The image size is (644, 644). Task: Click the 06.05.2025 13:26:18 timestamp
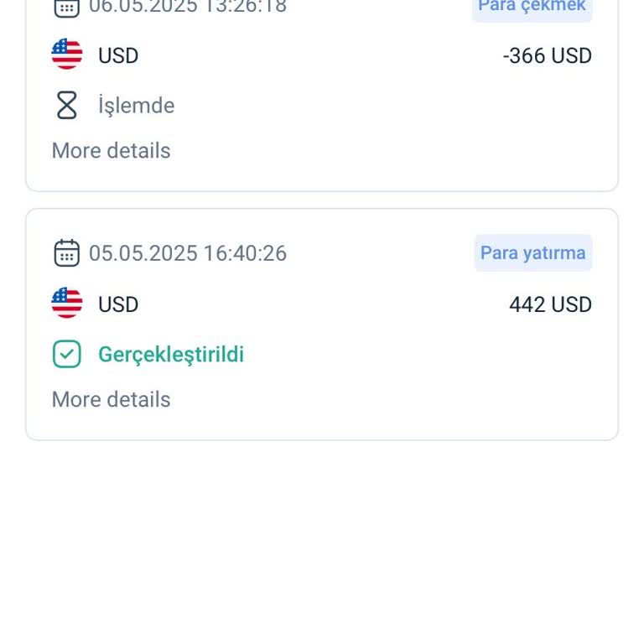point(188,7)
